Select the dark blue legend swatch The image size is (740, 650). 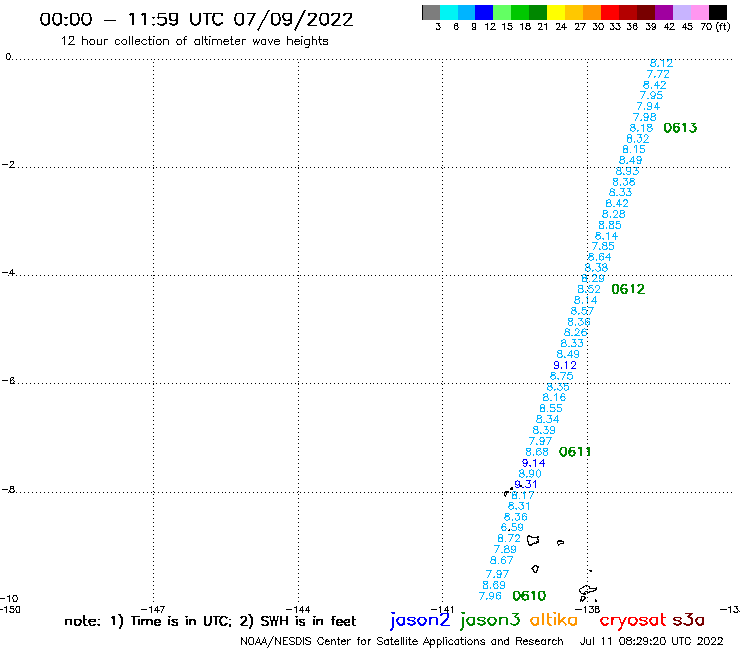(x=484, y=12)
